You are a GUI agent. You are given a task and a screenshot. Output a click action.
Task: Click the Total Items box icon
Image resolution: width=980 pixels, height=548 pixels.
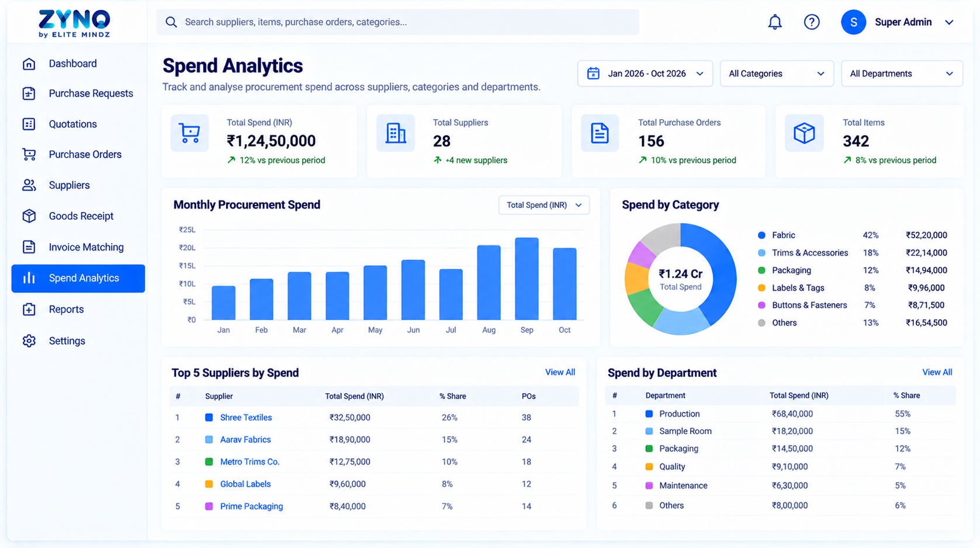point(804,133)
